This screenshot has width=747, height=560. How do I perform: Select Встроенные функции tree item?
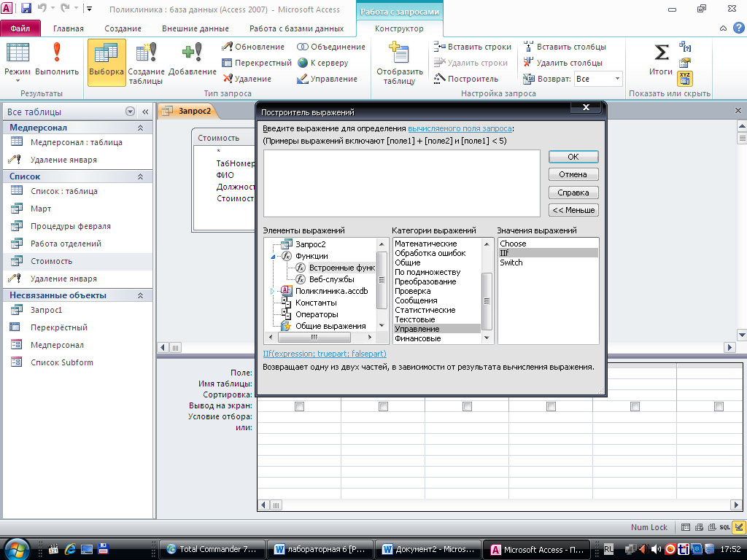(x=341, y=268)
